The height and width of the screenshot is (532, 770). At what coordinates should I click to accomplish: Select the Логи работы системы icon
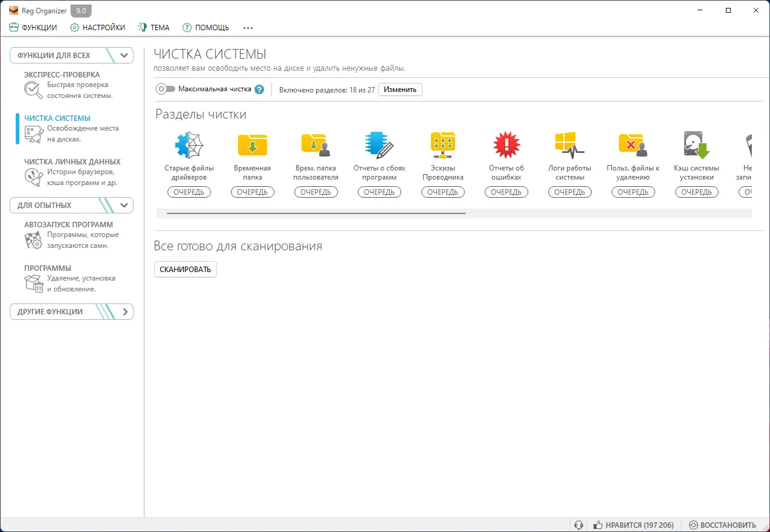coord(569,144)
